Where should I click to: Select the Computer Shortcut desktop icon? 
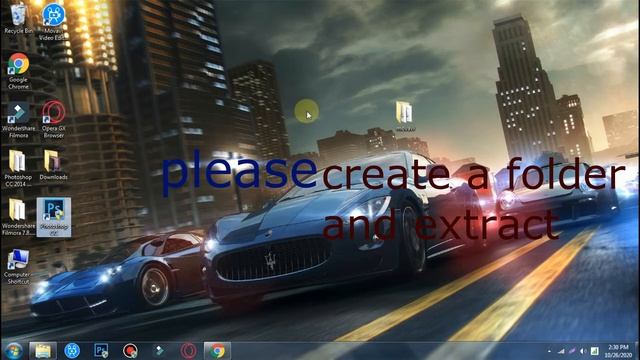tap(18, 266)
